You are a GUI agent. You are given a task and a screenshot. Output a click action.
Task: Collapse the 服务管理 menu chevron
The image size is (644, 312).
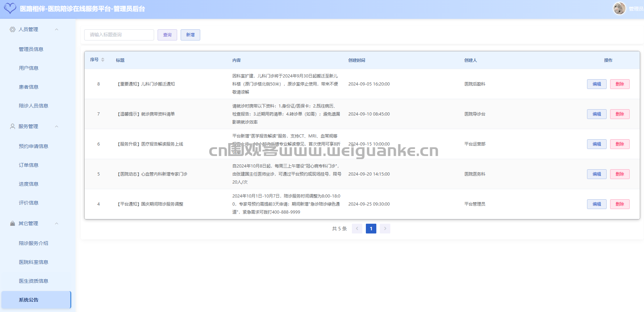(x=57, y=126)
